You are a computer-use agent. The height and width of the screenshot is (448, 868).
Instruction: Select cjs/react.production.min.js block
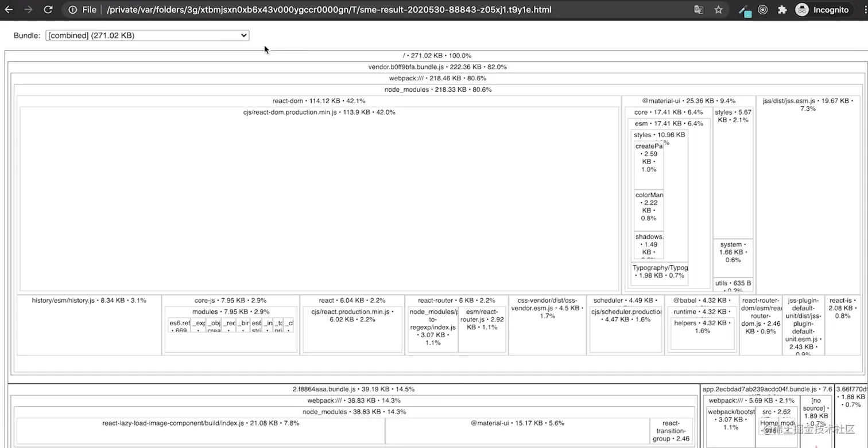(x=352, y=329)
